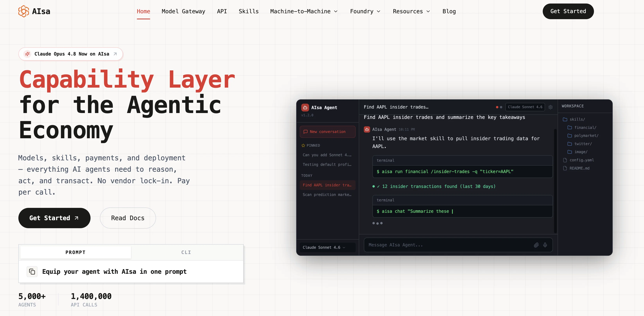
Task: Expand the Resources dropdown menu
Action: (411, 11)
